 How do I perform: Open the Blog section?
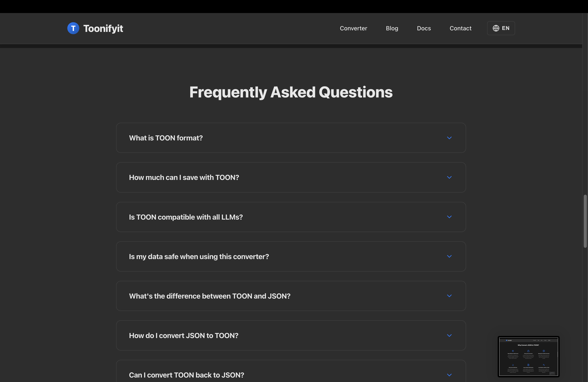pos(392,28)
